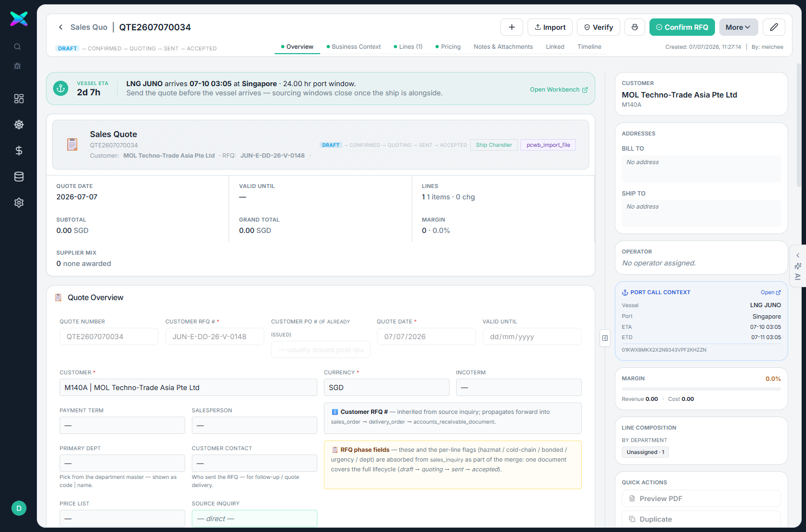Click the plus add button in the header
806x532 pixels.
(512, 27)
